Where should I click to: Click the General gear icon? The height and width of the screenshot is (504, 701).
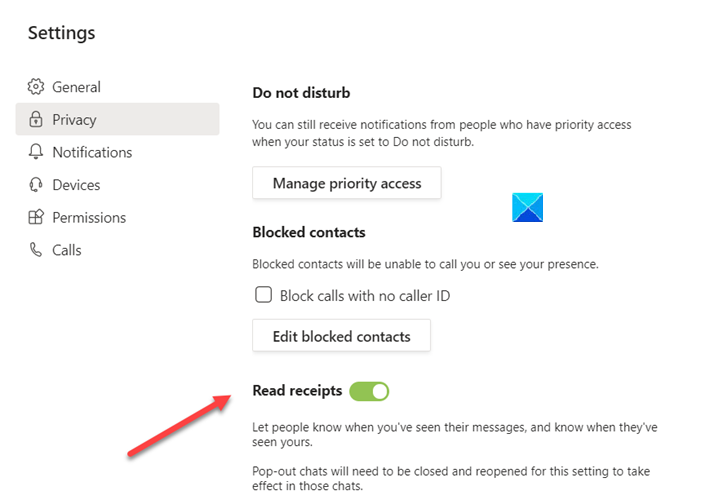tap(36, 87)
